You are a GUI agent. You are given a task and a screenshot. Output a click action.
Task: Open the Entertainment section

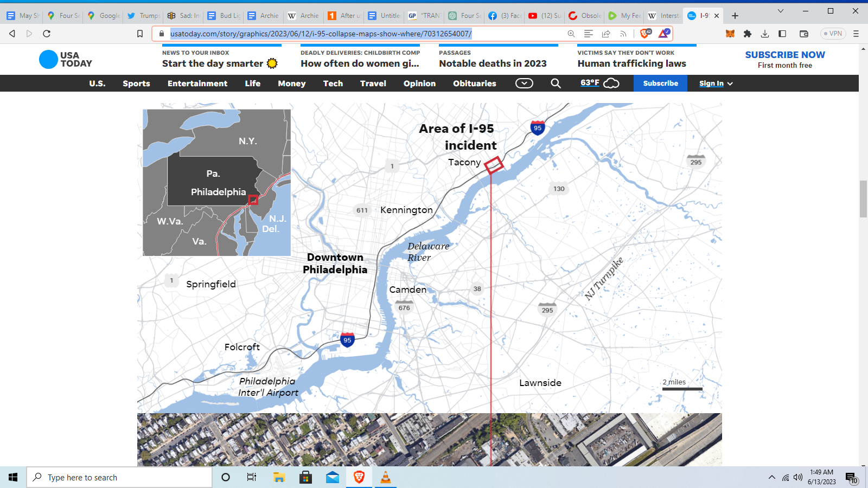(x=197, y=84)
